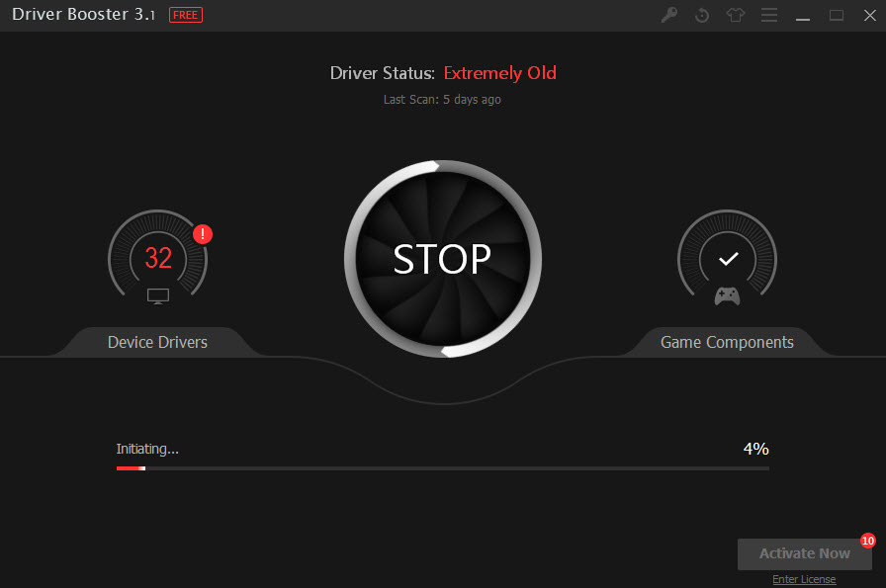Click the monitor icon under drivers gauge
Screen dimensions: 886x588
pyautogui.click(x=158, y=295)
